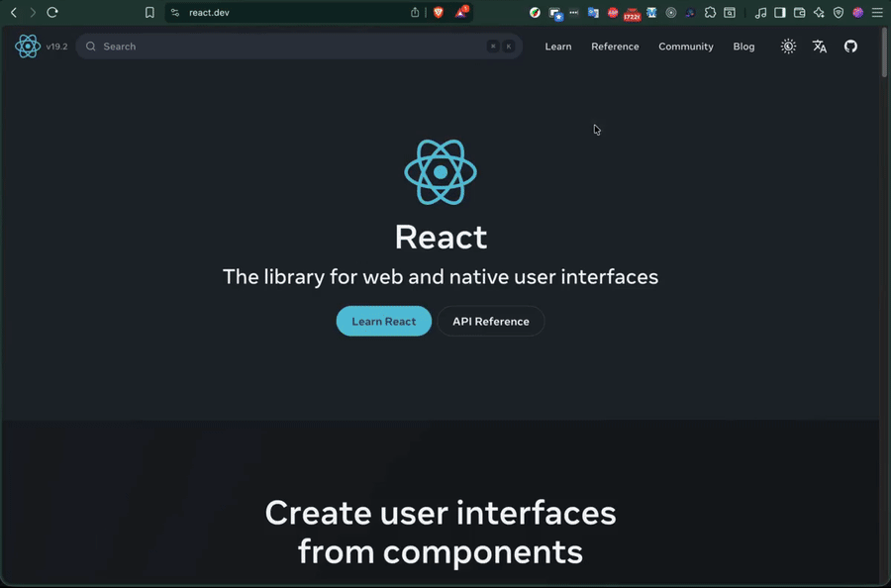891x588 pixels.
Task: Open the extensions overflow ellipsis menu
Action: [x=574, y=12]
